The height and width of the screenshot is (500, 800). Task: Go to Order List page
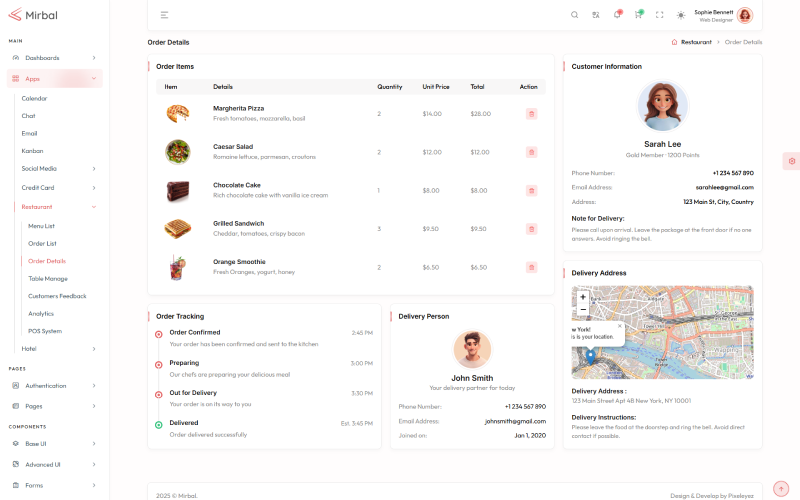point(42,243)
